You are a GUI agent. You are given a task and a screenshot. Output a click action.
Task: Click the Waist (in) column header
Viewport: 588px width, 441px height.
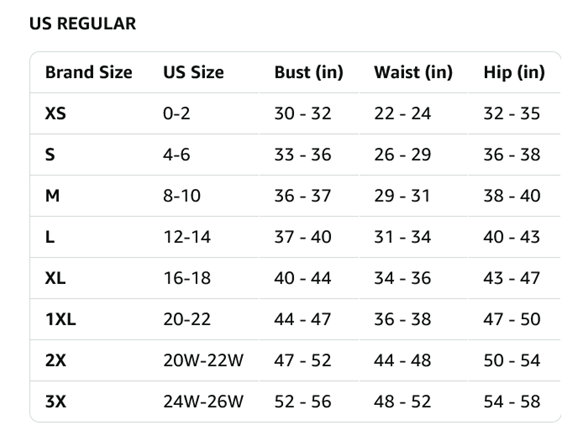click(413, 72)
